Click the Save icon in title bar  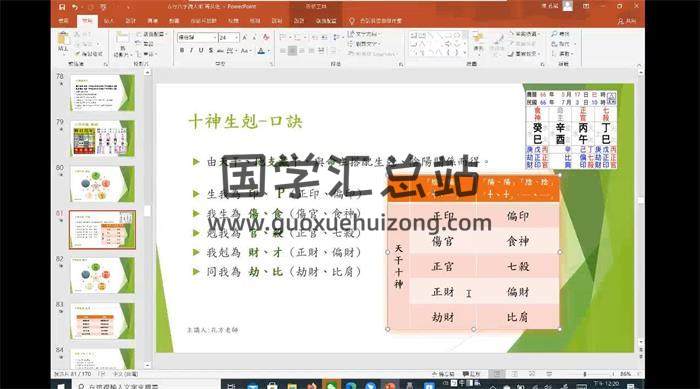tap(62, 7)
